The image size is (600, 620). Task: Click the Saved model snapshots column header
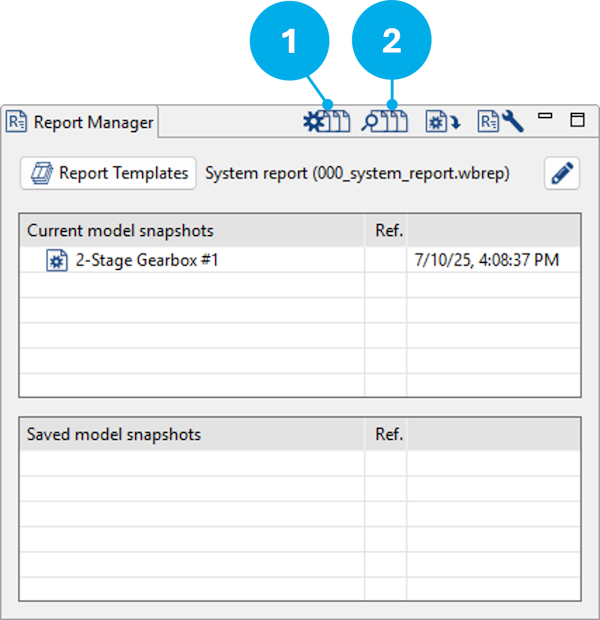pyautogui.click(x=114, y=435)
